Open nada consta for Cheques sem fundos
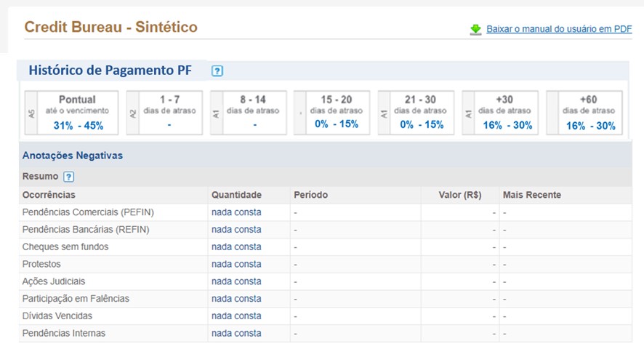This screenshot has width=644, height=349. click(x=236, y=247)
